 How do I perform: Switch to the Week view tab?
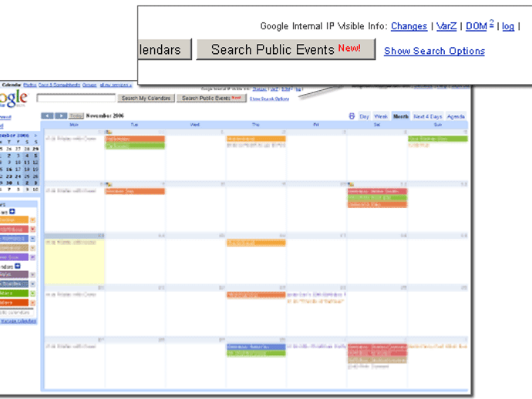click(x=381, y=116)
